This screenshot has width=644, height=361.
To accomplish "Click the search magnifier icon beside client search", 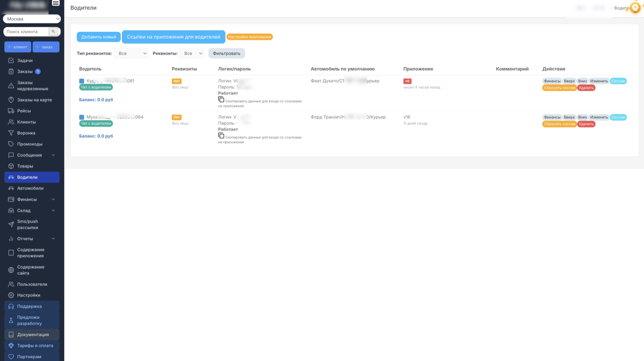I will point(53,32).
